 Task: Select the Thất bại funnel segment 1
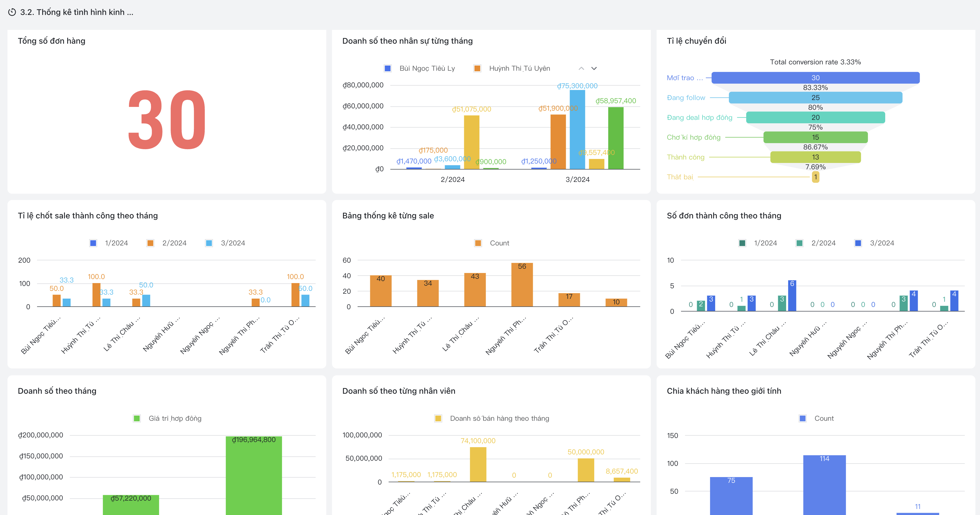pos(815,177)
